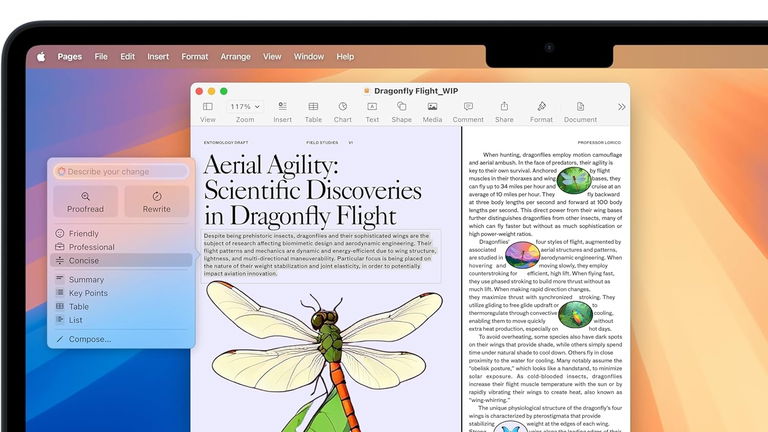The width and height of the screenshot is (768, 432).
Task: Select the Summary option
Action: click(121, 279)
